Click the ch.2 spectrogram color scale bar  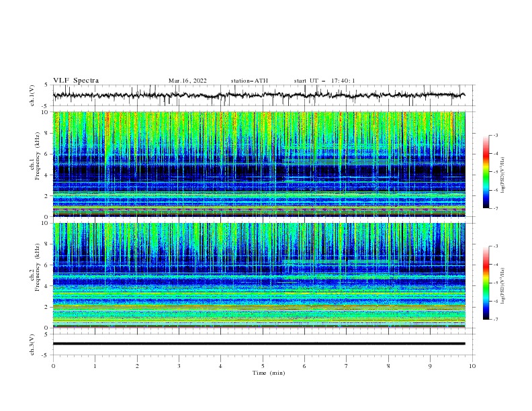click(486, 283)
